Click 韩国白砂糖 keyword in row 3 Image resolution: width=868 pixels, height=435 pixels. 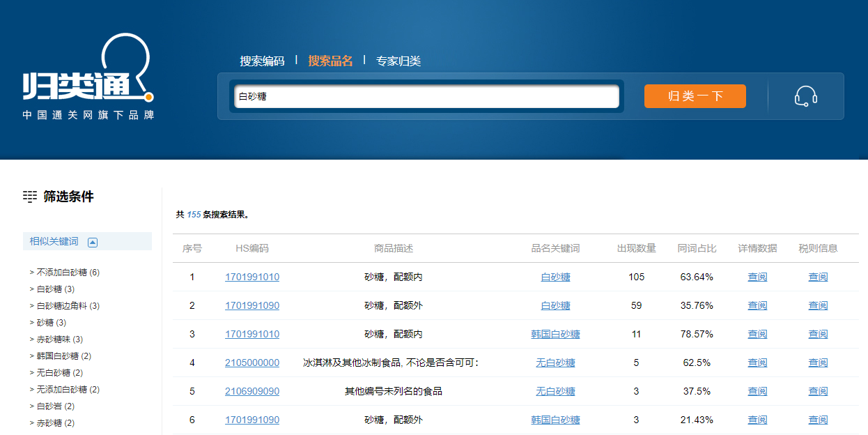point(555,334)
